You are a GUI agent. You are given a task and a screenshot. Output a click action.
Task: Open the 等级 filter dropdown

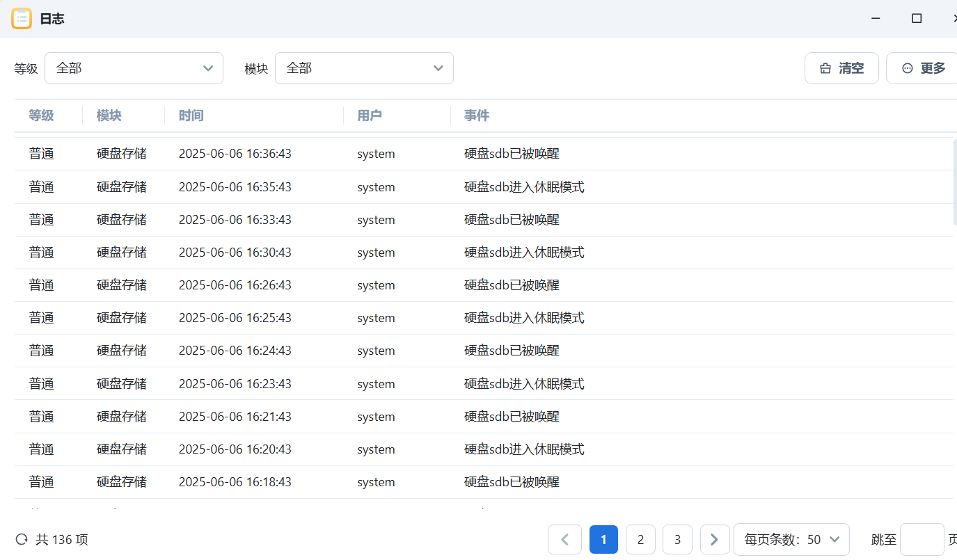[134, 68]
